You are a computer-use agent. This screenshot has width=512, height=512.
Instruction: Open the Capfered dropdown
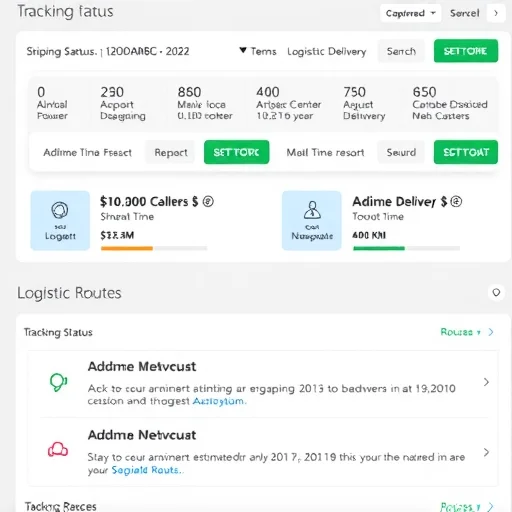(x=411, y=13)
